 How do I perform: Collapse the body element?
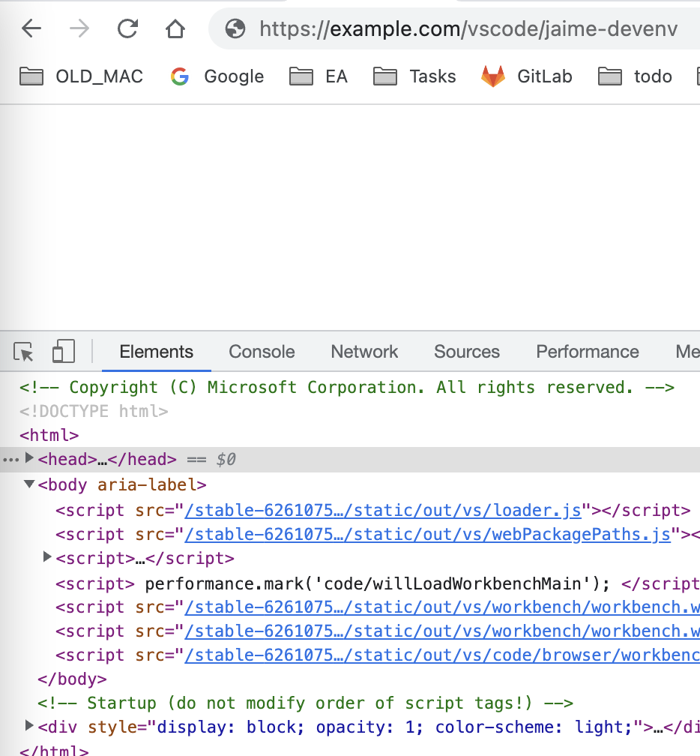click(28, 484)
